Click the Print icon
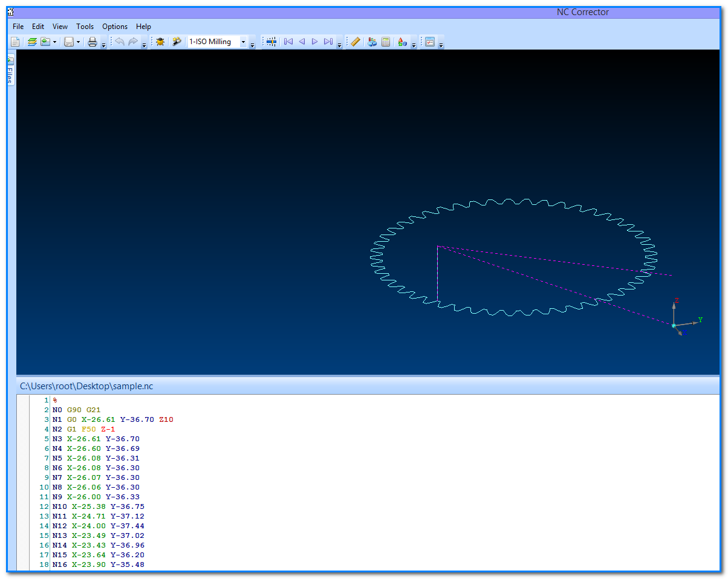This screenshot has height=579, width=728. point(93,42)
